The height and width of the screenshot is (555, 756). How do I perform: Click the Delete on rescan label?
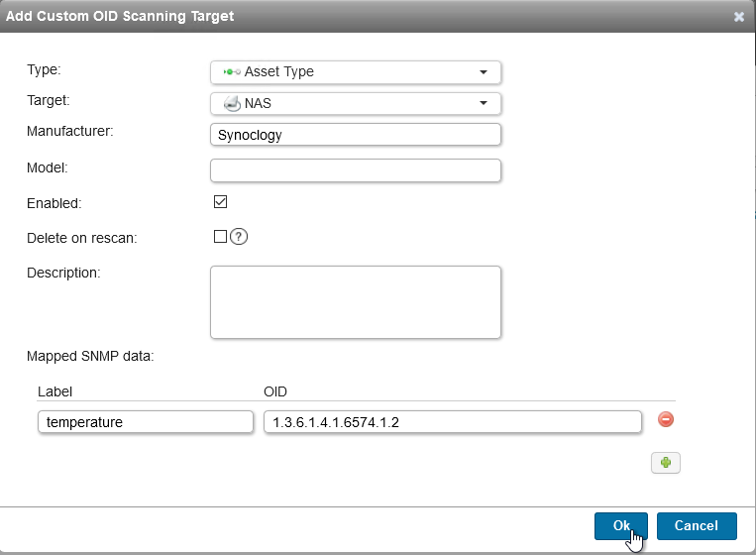pos(81,238)
